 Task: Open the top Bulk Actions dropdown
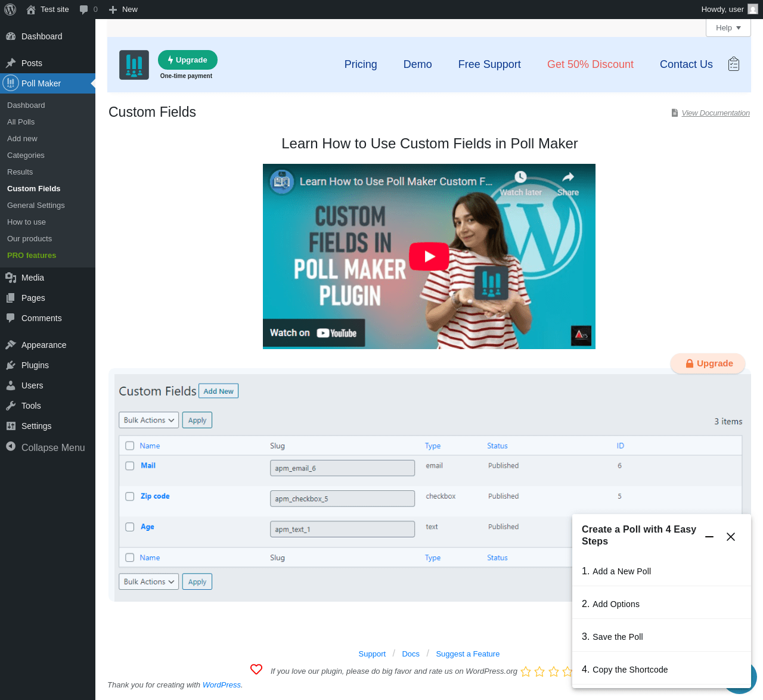(149, 420)
